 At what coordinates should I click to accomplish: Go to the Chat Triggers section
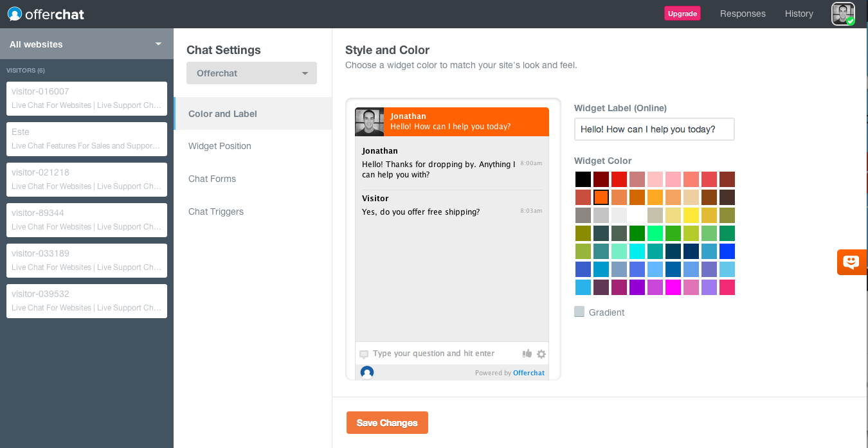pyautogui.click(x=216, y=211)
